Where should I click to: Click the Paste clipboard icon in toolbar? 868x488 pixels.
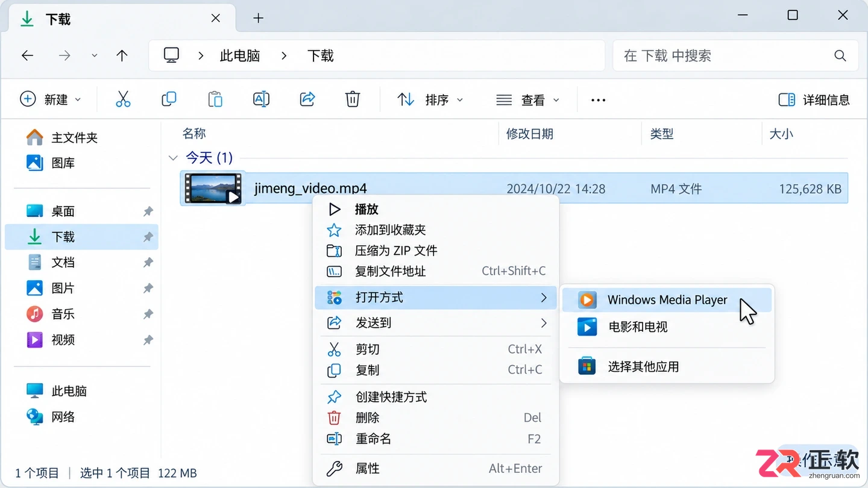tap(215, 99)
